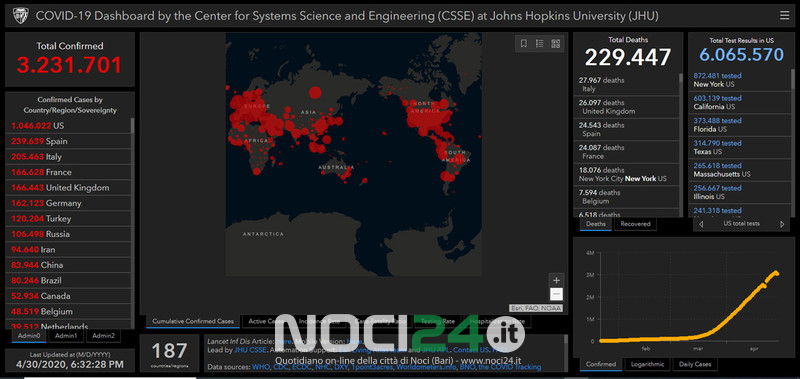This screenshot has width=800, height=379.
Task: Click Massachusetts 265.618 tested entry
Action: tap(739, 170)
